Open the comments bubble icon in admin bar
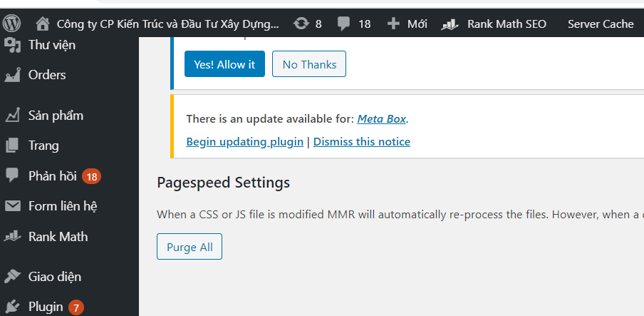 coord(344,24)
